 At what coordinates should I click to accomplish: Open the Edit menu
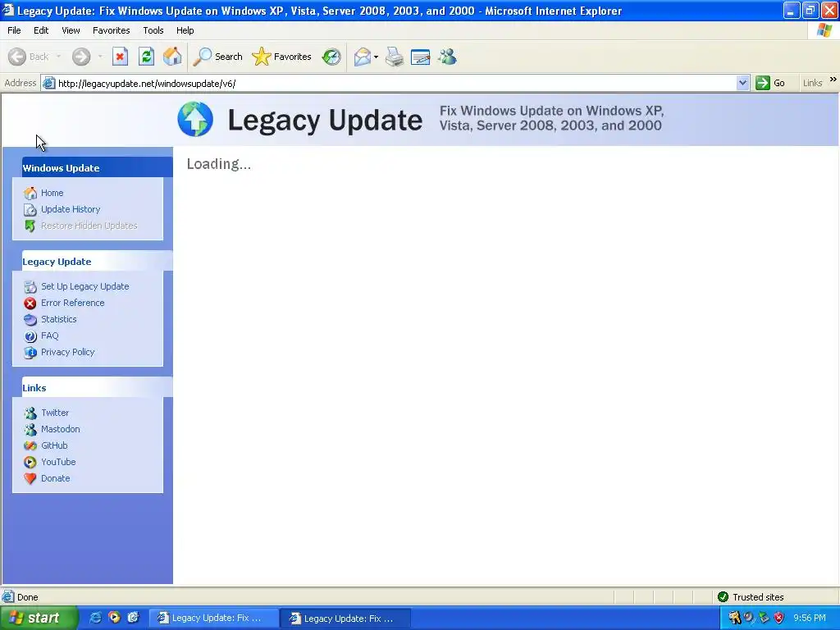click(41, 30)
